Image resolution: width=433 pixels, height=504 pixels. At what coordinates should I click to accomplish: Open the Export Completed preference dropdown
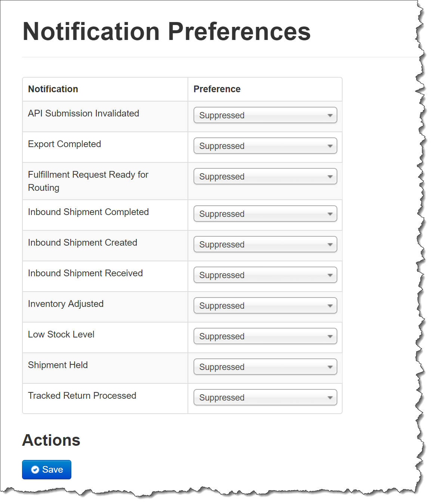[265, 146]
